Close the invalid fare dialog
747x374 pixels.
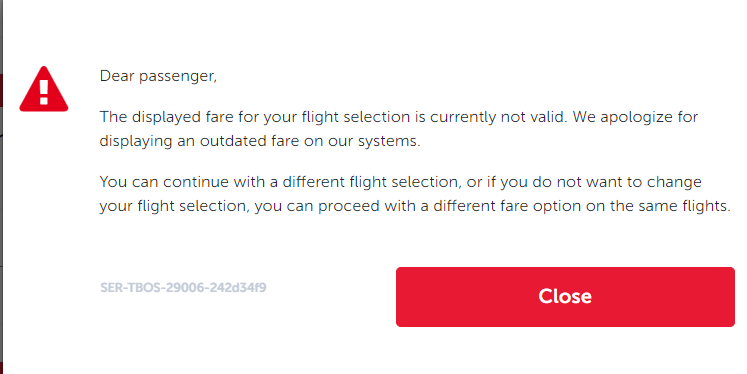565,297
